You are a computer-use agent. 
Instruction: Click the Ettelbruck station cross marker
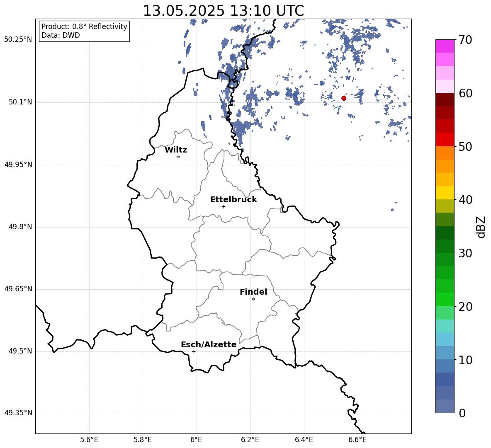pyautogui.click(x=224, y=206)
